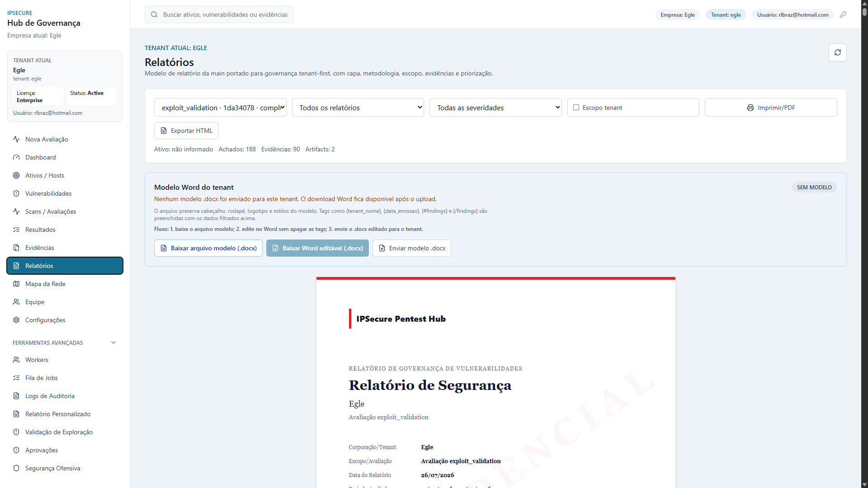
Task: Click the Artifacts: 2 text
Action: (x=320, y=149)
